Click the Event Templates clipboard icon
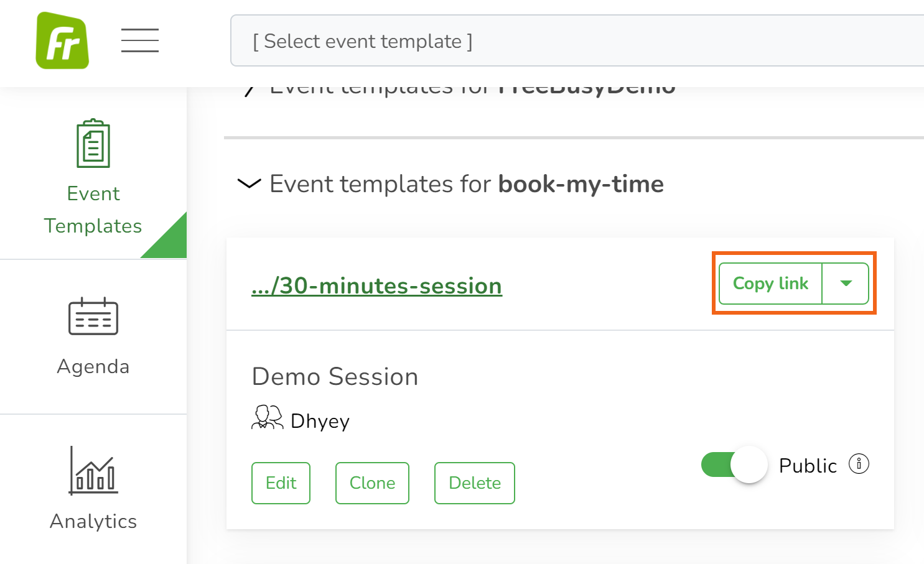The image size is (924, 564). [93, 144]
